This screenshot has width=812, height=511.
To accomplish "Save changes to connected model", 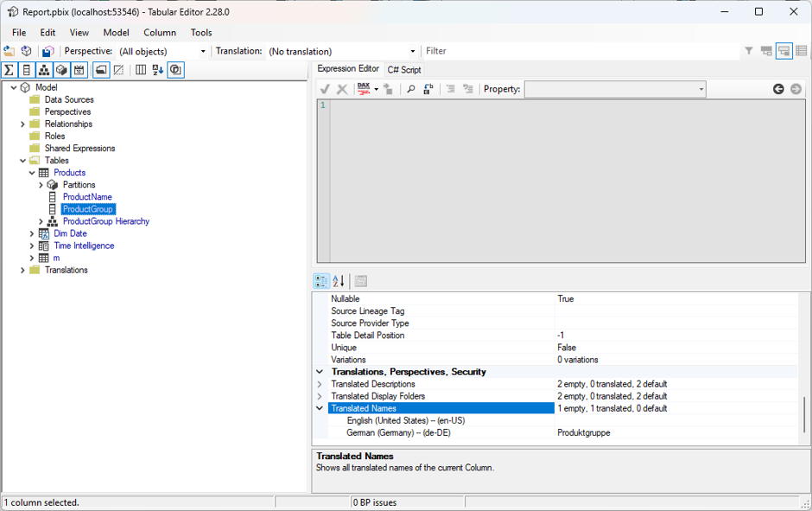I will [48, 51].
